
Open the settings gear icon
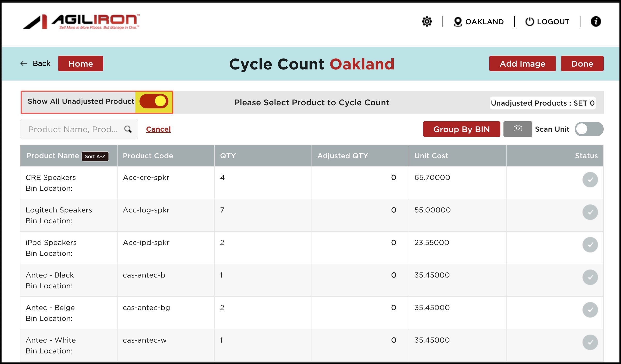(427, 21)
